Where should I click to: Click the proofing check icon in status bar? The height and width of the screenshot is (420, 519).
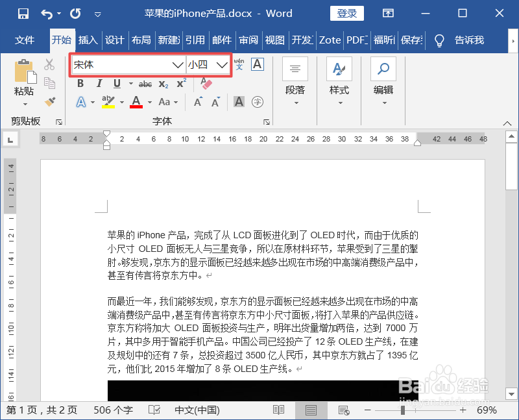tap(154, 410)
